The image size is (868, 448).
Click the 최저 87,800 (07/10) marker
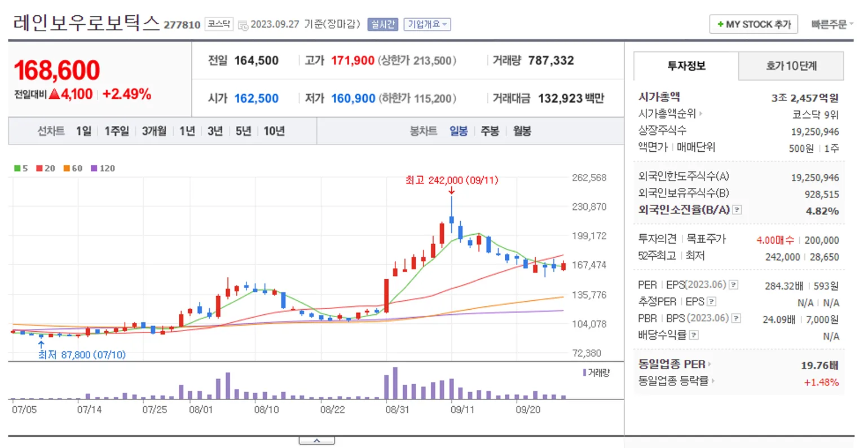[82, 355]
